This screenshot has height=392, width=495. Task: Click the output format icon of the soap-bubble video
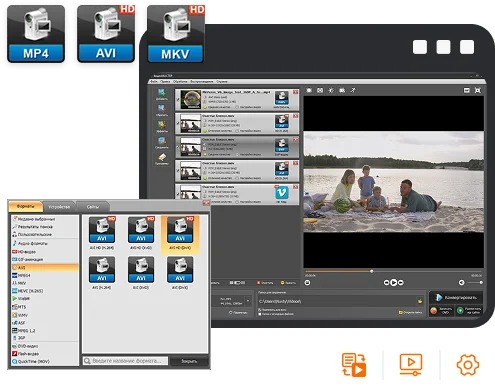(x=282, y=98)
